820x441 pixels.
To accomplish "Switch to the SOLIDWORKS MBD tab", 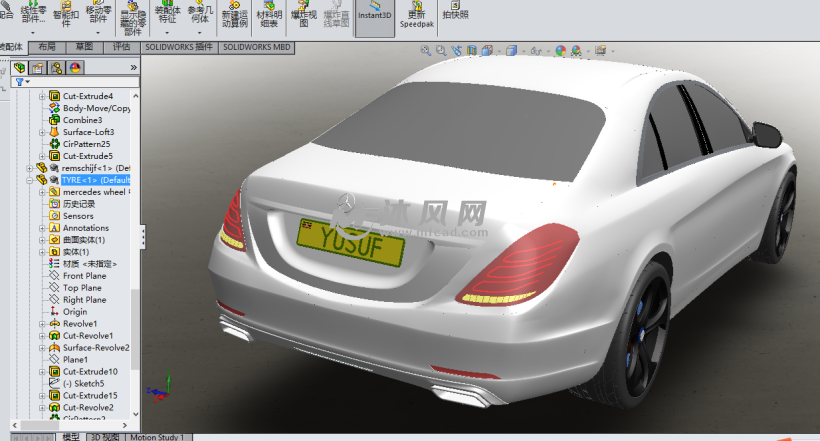I will click(x=257, y=47).
